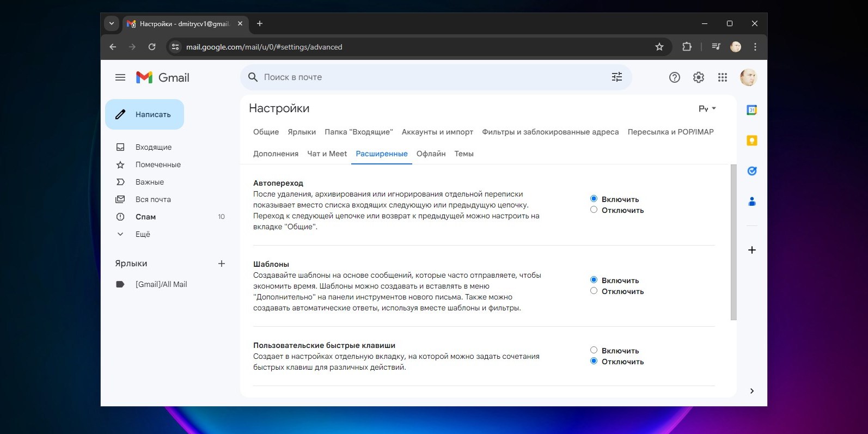Switch to the Ярлыки tab
The image size is (868, 434).
click(x=302, y=132)
